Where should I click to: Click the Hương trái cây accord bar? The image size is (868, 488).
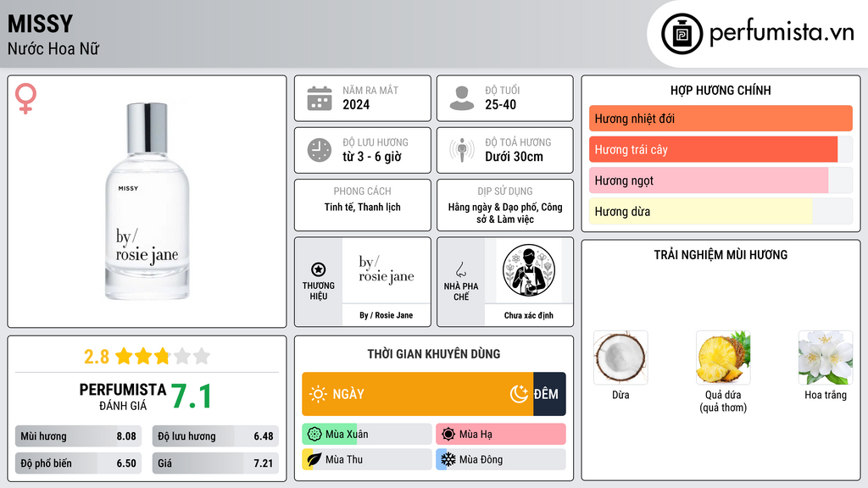click(721, 149)
